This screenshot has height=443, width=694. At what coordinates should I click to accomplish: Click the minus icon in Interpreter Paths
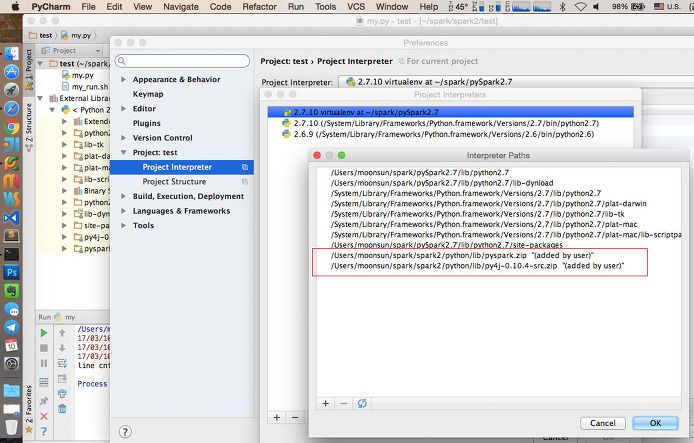click(x=344, y=404)
